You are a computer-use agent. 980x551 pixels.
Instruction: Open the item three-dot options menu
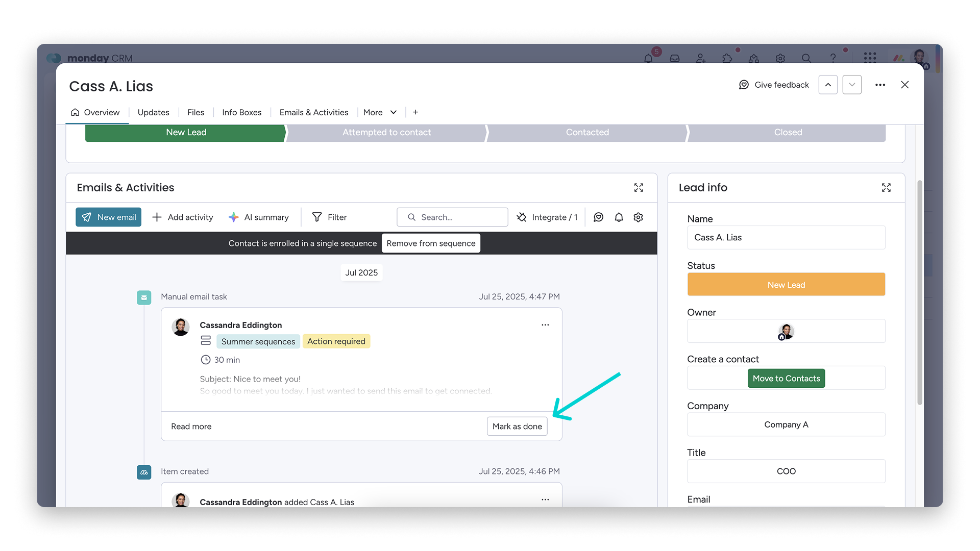(880, 85)
